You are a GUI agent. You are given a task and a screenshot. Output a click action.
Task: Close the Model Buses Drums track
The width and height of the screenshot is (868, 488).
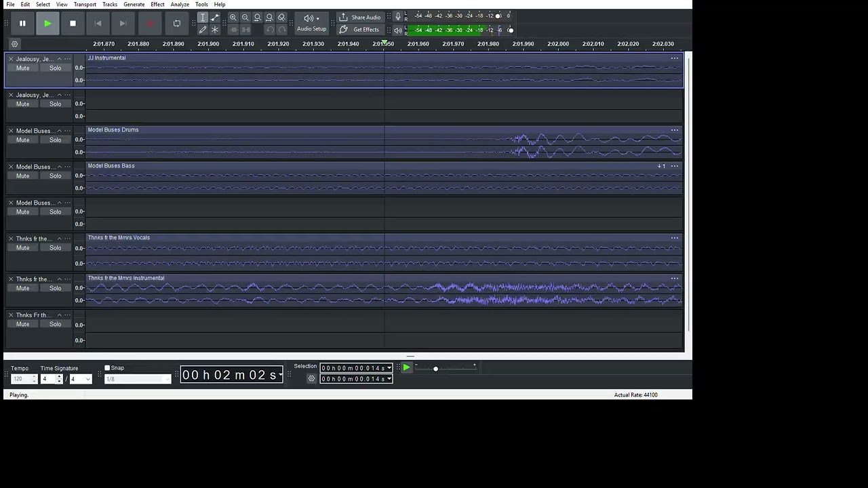(11, 131)
